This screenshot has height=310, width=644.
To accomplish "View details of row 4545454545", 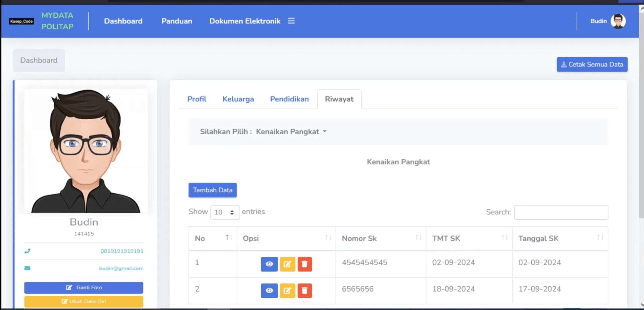I will (x=269, y=264).
